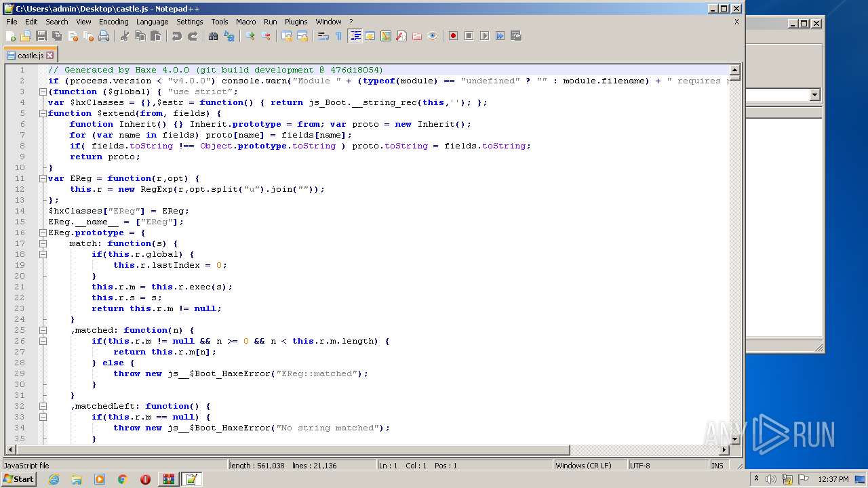Open the Plugins menu

click(296, 22)
